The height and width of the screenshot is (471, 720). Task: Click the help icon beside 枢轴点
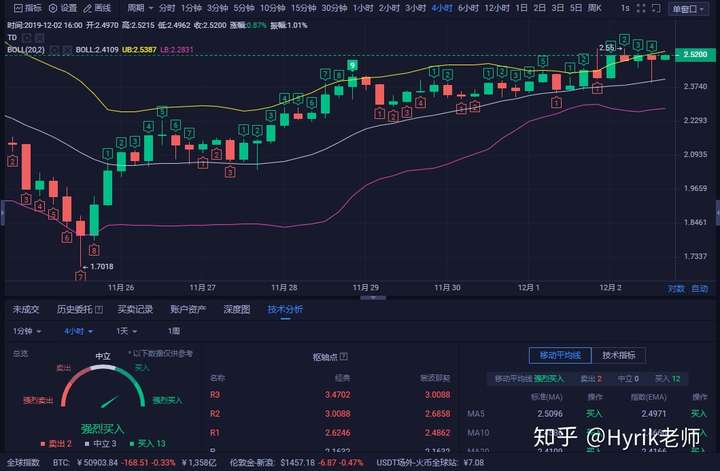coord(343,356)
